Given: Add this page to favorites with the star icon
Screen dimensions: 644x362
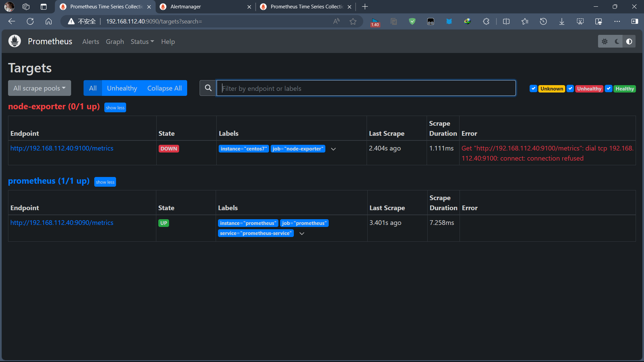Looking at the screenshot, I should (x=353, y=21).
